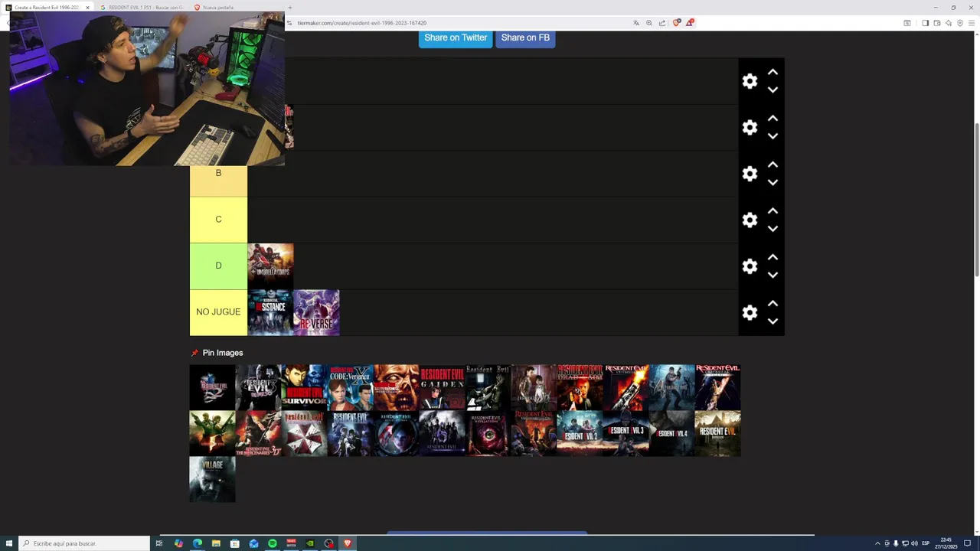Click the share page icon in address bar
The image size is (980, 551).
click(x=662, y=23)
